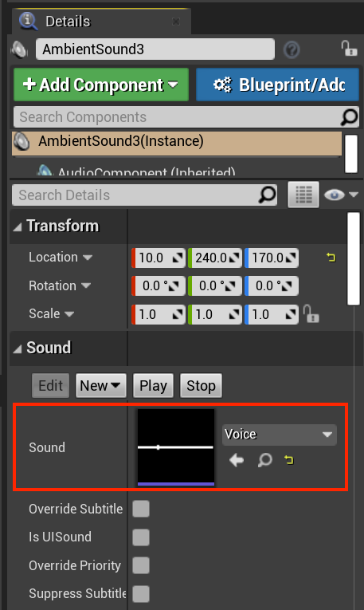Click the Rotation Y value field

(215, 286)
